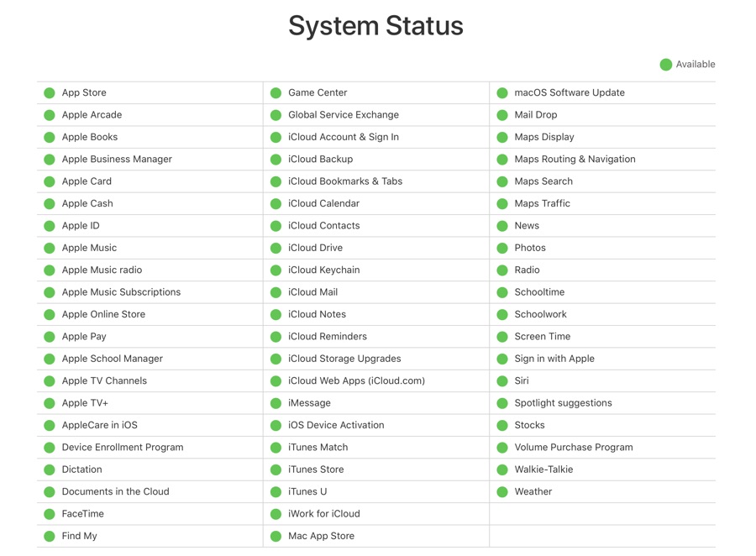
Task: Click the green dot next to Game Center
Action: (x=276, y=93)
